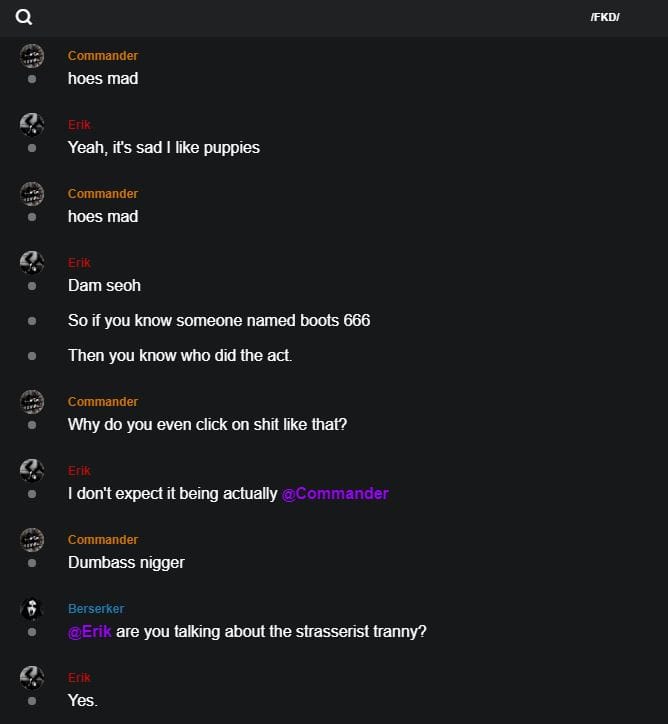Image resolution: width=668 pixels, height=724 pixels.
Task: Open Erik's avatar by "I don't expect it"
Action: (x=32, y=470)
